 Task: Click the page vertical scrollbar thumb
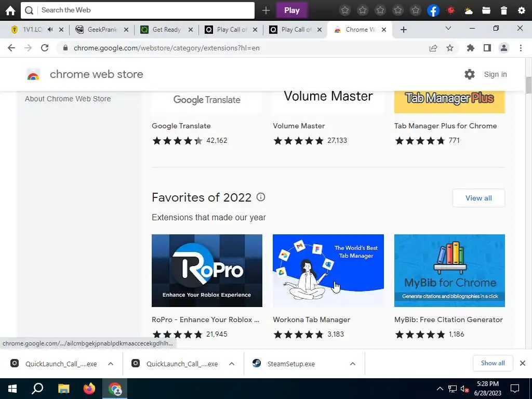coord(528,85)
